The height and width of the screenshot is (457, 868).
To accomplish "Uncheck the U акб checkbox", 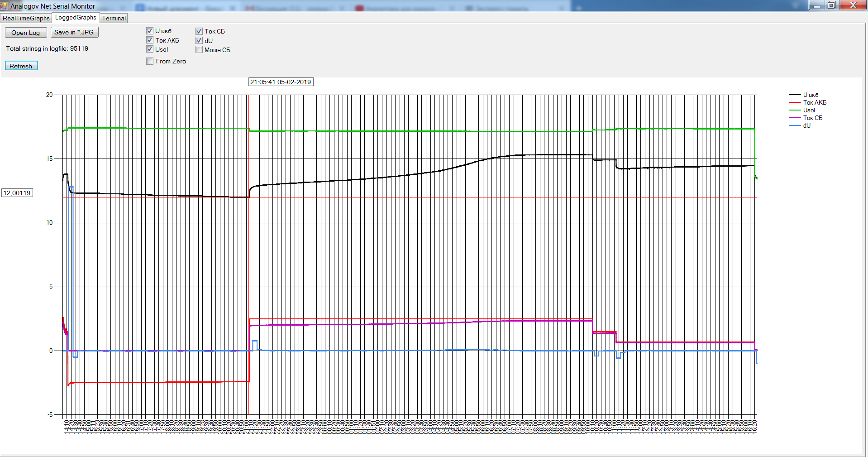I will click(150, 31).
